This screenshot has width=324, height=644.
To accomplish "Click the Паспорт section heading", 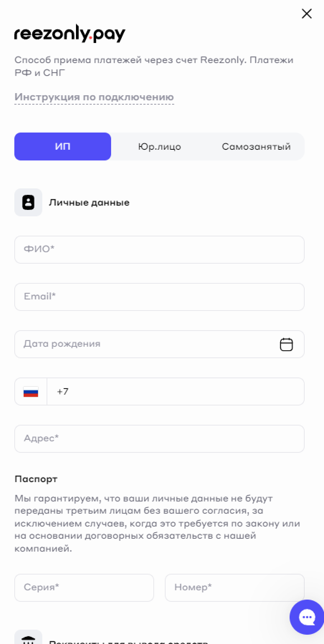I will 36,479.
